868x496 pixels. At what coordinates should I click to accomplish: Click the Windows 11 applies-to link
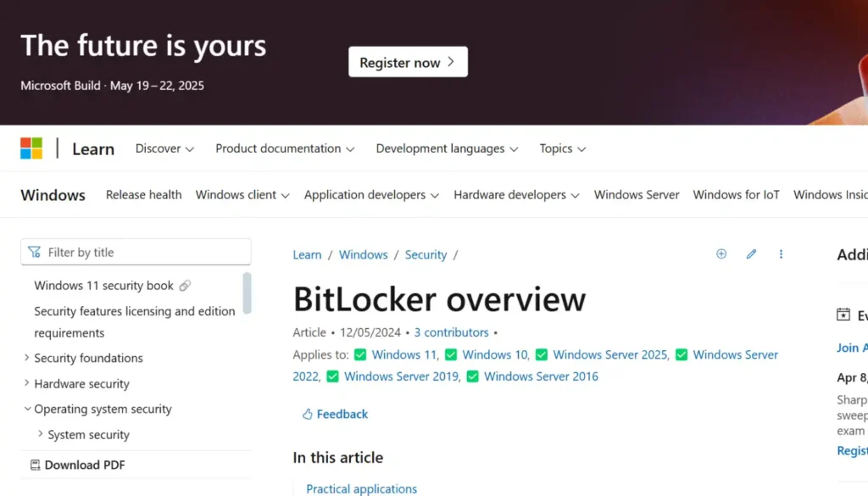click(x=404, y=355)
